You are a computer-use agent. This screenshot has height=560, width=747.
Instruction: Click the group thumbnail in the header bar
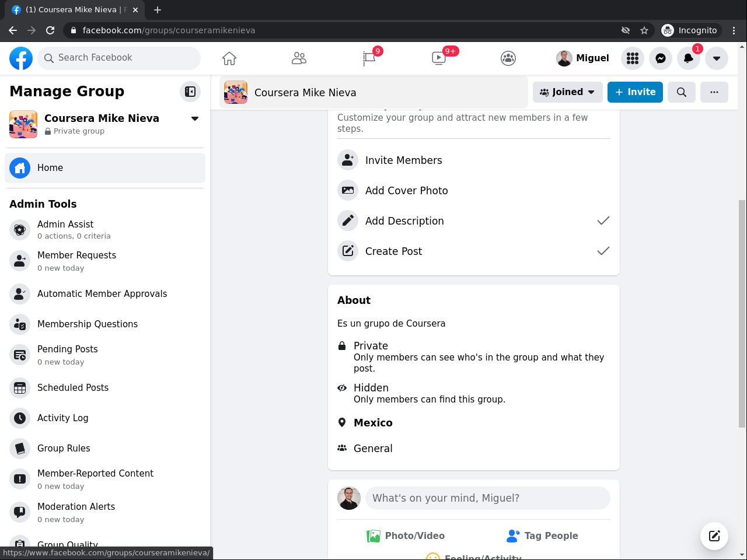(x=236, y=92)
